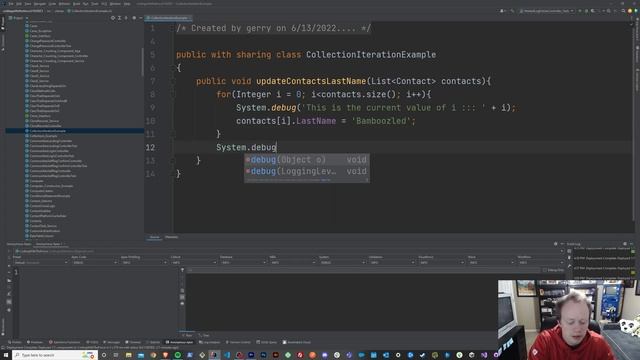Collapse the for loop fold marker
Screen dimensions: 640x360
173,95
